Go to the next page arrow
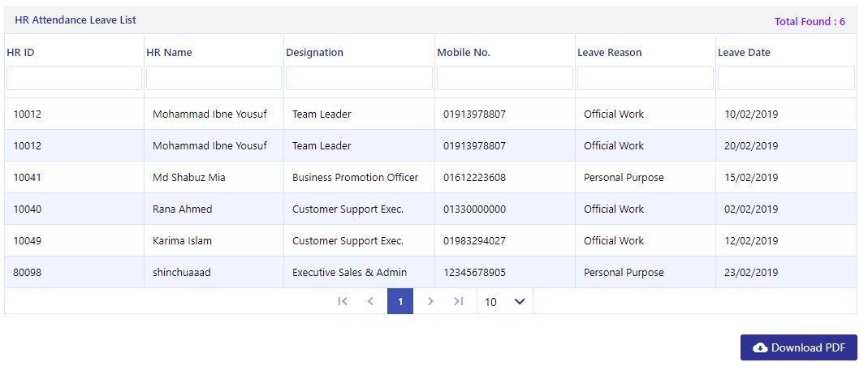The image size is (868, 371). [430, 301]
